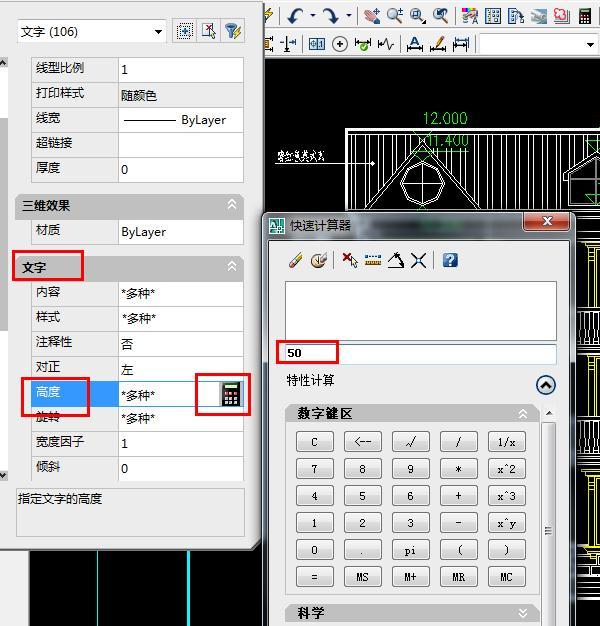600x626 pixels.
Task: Click the Dimension Text Edit tool
Action: (x=415, y=44)
